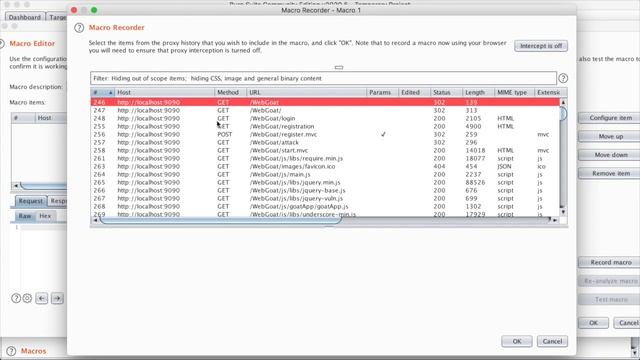Click scroll-up arrow of history table
The width and height of the screenshot is (640, 360).
coord(563,102)
